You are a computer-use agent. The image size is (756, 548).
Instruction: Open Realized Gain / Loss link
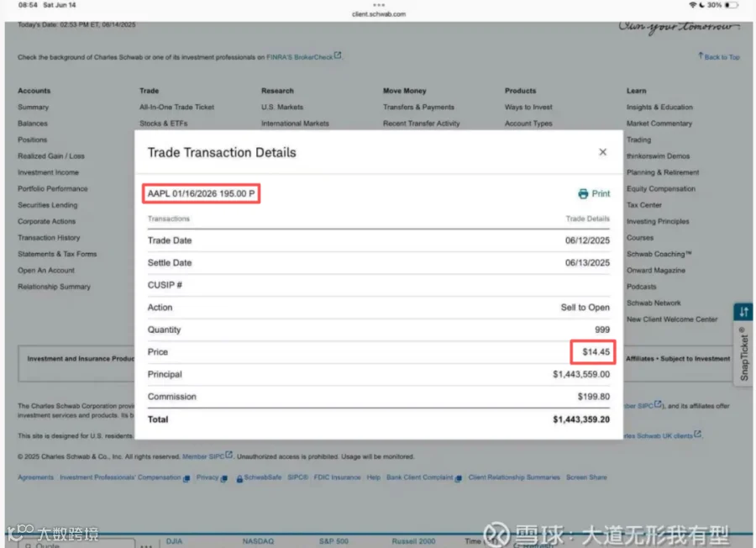click(51, 156)
